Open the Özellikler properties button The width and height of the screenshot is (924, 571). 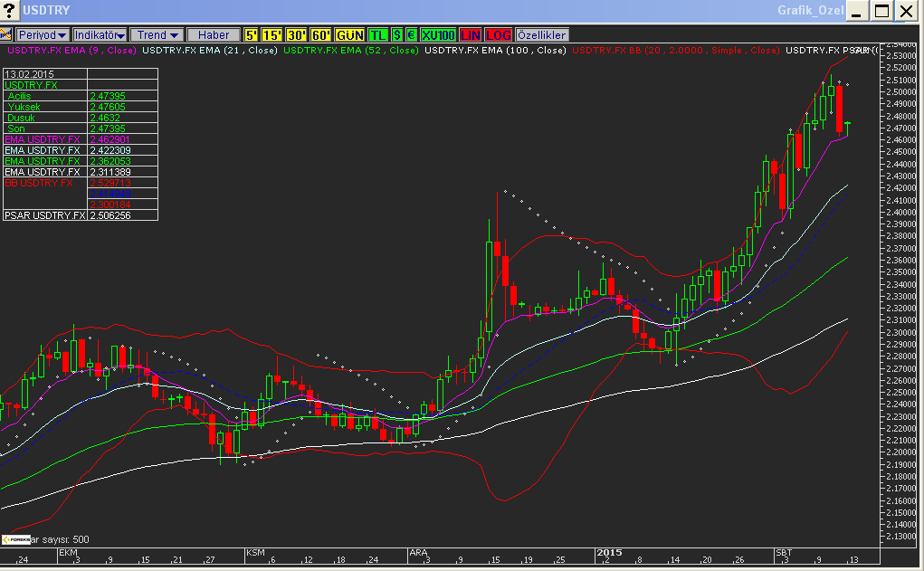[542, 34]
